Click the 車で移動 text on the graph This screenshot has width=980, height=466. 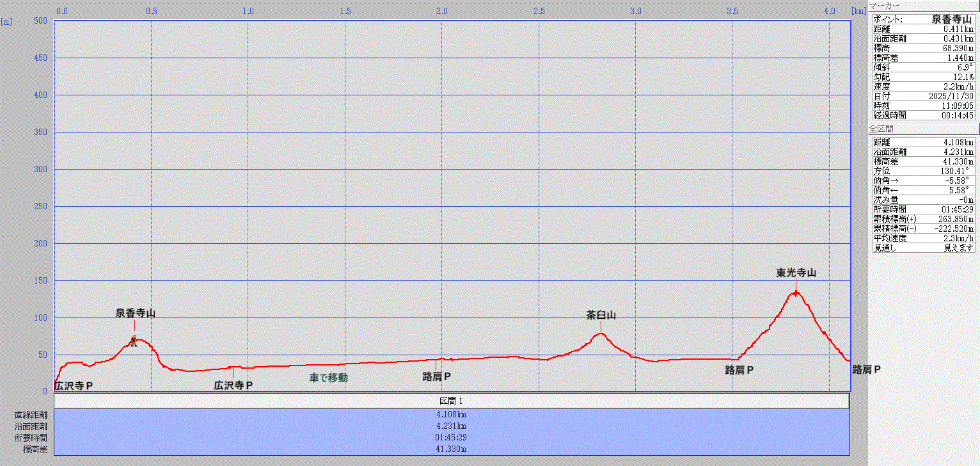tap(329, 378)
